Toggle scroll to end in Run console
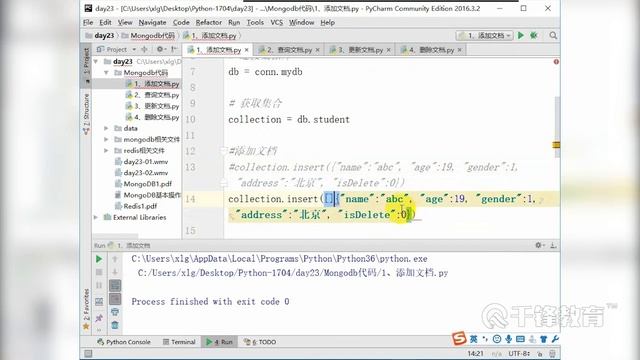 [x=115, y=299]
